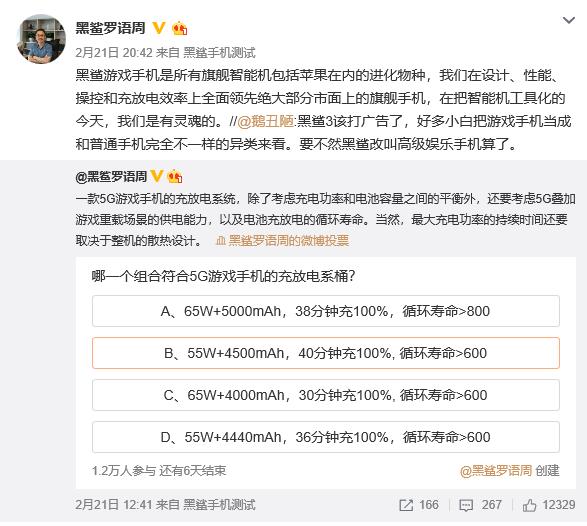Open the @鹅丑陋 mention link

click(x=266, y=121)
